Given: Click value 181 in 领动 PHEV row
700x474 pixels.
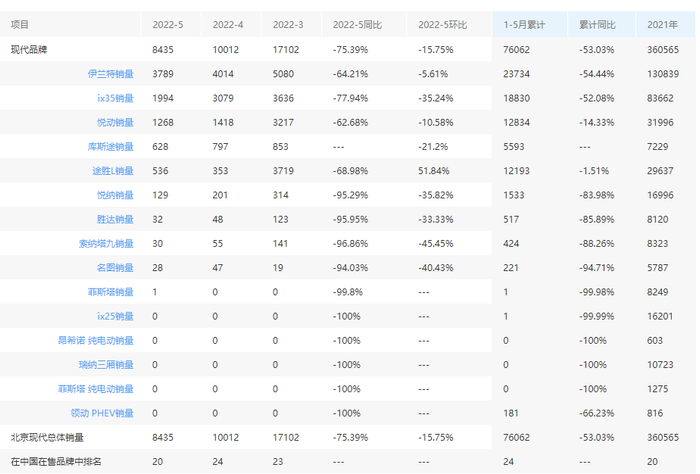Looking at the screenshot, I should tap(511, 413).
